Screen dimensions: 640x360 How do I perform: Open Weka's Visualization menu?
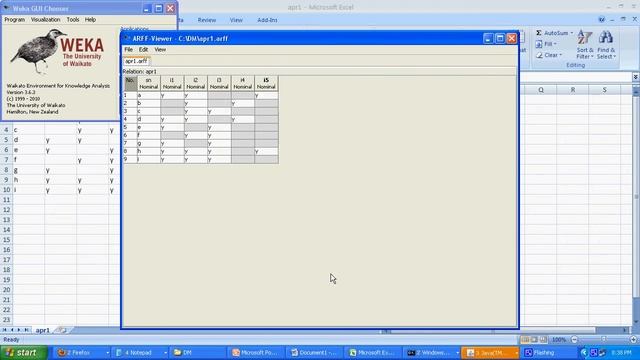point(45,20)
